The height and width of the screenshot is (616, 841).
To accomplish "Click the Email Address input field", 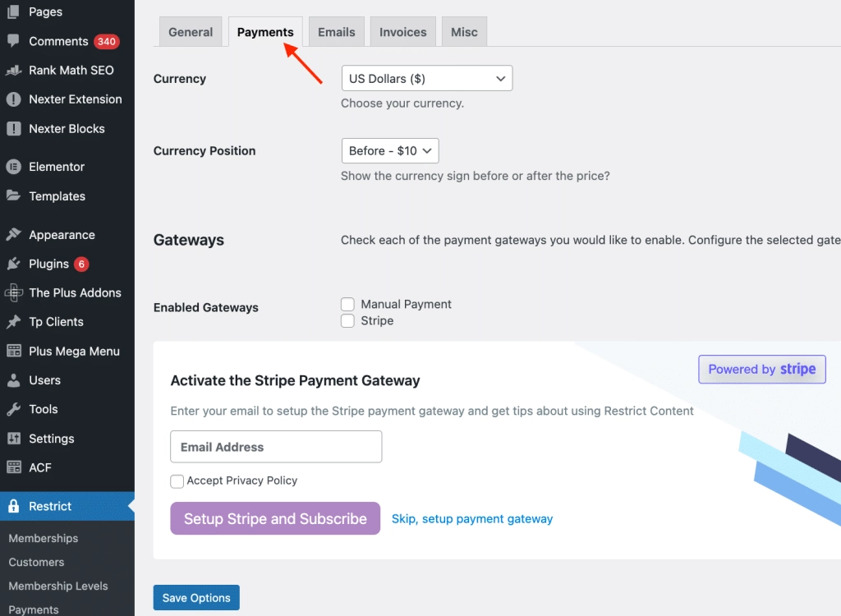I will pyautogui.click(x=276, y=447).
